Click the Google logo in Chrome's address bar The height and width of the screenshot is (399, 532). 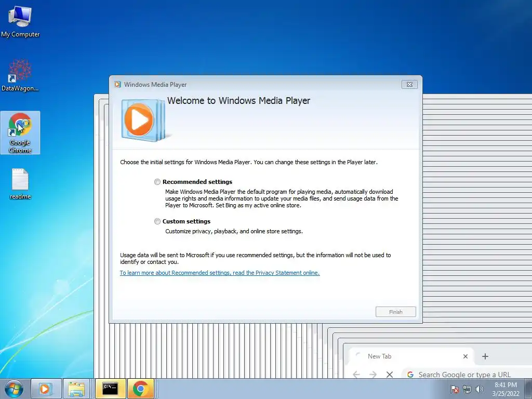pos(410,375)
